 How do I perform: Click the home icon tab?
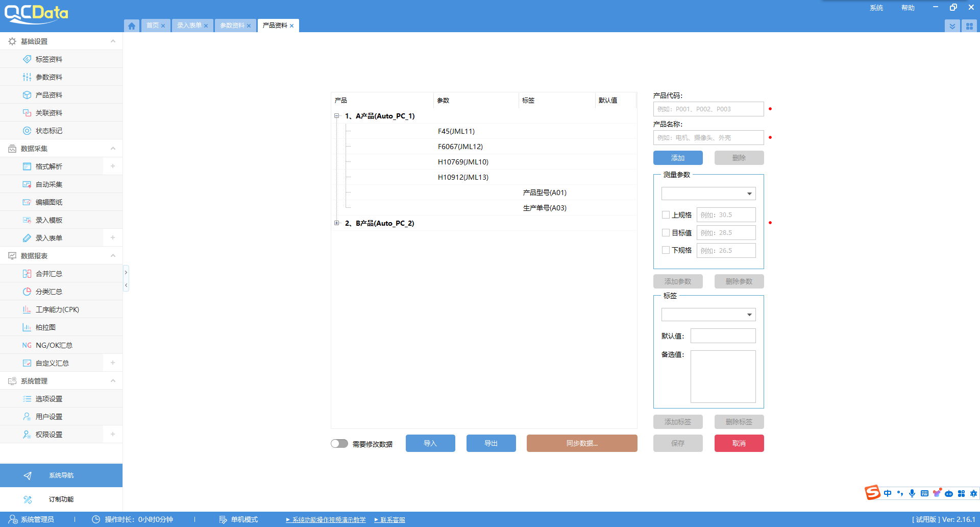click(132, 26)
